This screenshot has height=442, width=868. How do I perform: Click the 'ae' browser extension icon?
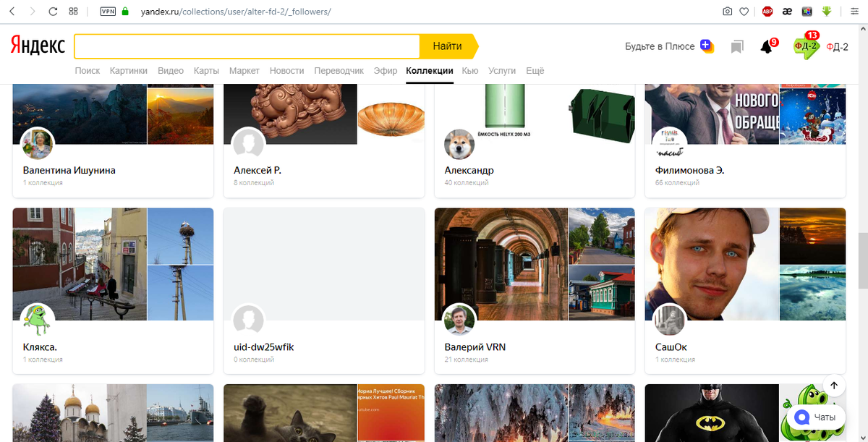click(x=788, y=12)
